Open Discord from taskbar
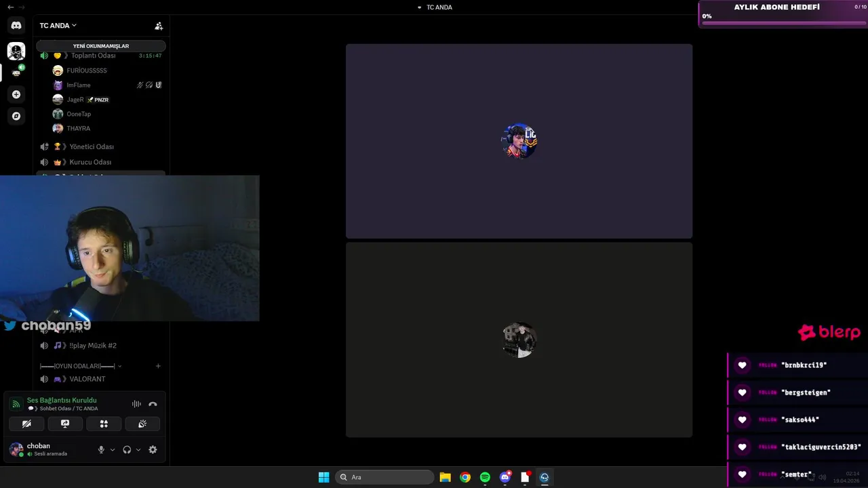This screenshot has height=488, width=868. click(x=505, y=477)
